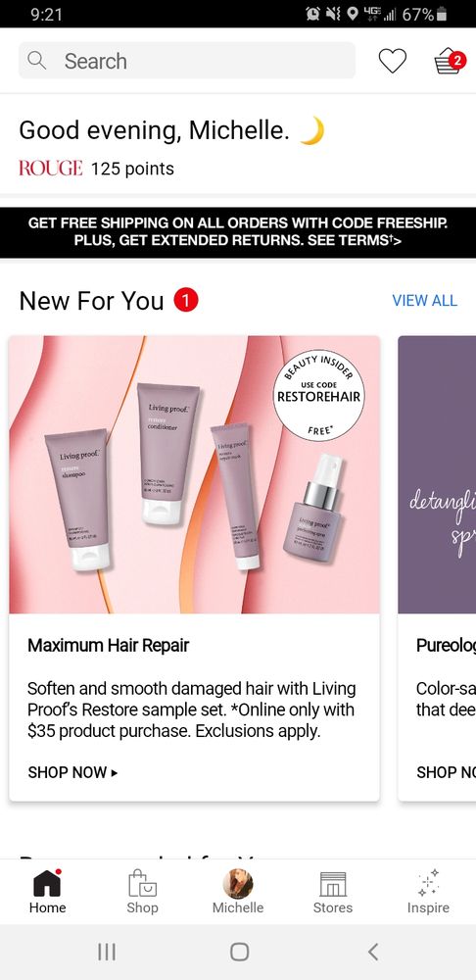Viewport: 476px width, 980px height.
Task: Click into the Search field
Action: 187,61
